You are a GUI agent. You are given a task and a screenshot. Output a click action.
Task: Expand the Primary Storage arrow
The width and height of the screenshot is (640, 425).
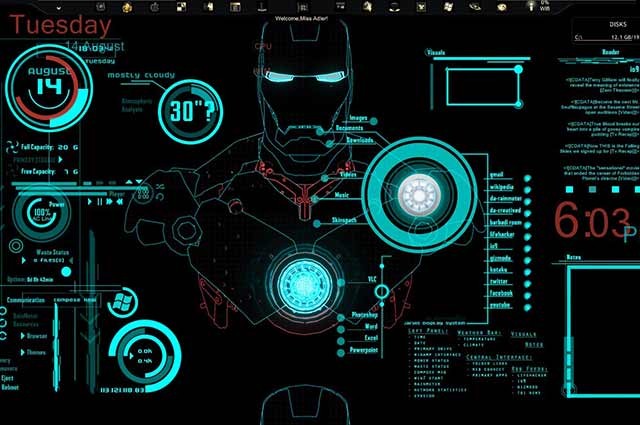coord(60,159)
